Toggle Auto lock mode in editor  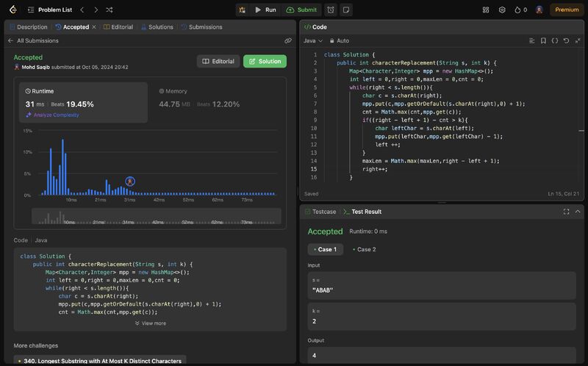pos(339,40)
